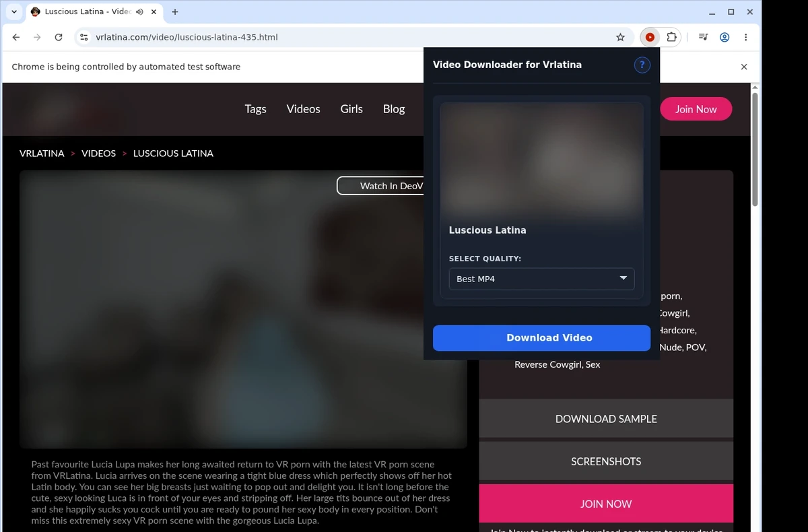Viewport: 808px width, 532px height.
Task: Go to VRLATINA breadcrumb link
Action: pos(42,154)
